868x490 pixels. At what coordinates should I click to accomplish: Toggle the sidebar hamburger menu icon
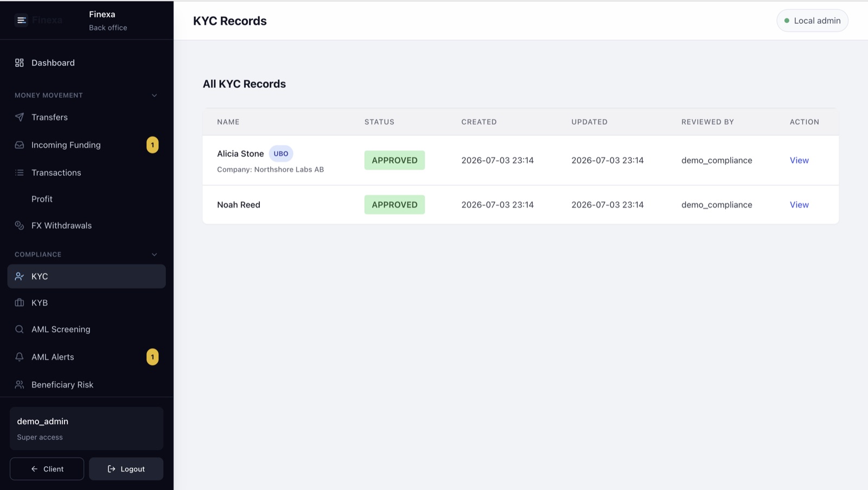point(21,20)
